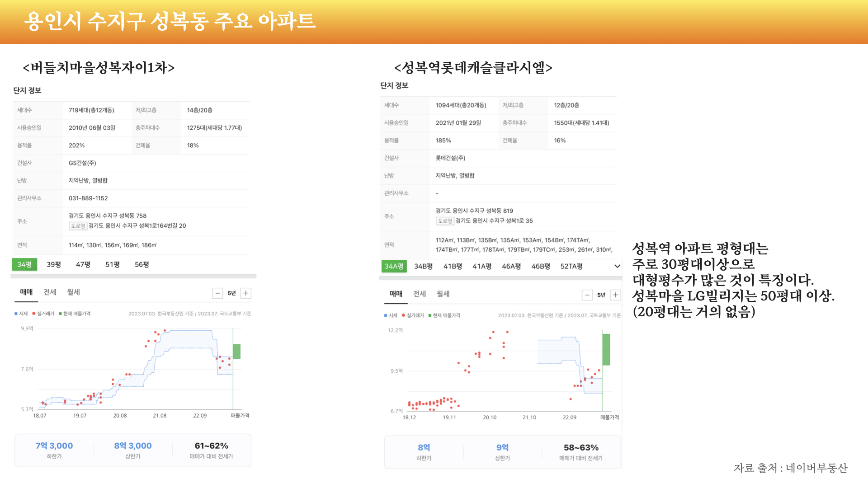Select the 39평 size button
868x488 pixels.
coord(54,265)
